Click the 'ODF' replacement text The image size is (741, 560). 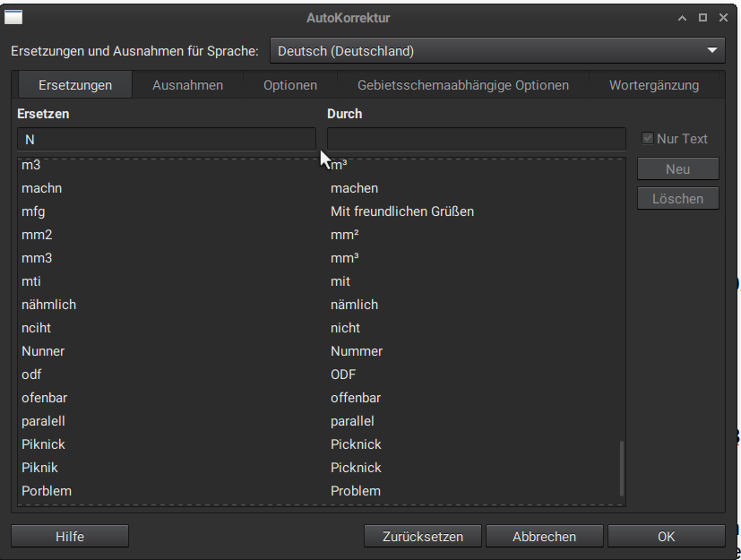pos(343,375)
